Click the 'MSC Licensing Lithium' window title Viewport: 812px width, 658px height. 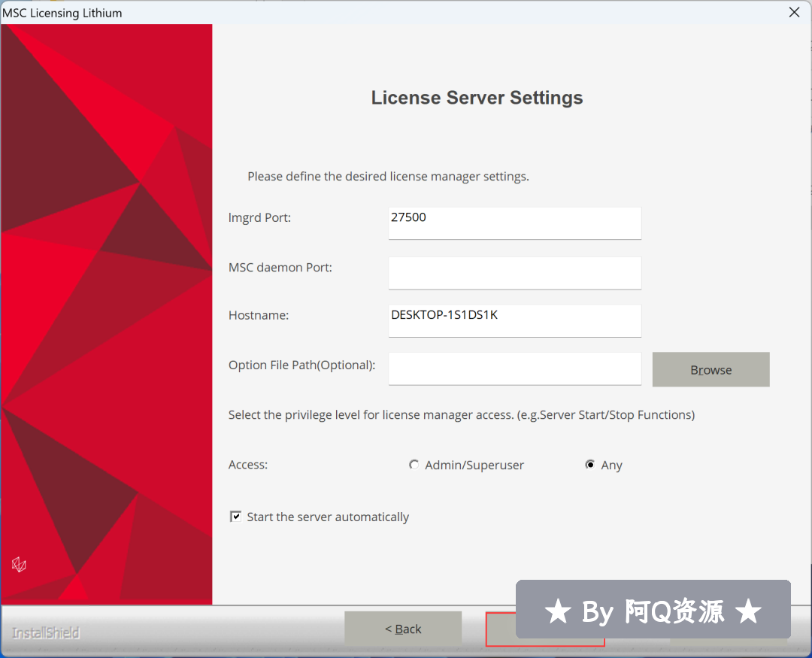click(62, 13)
